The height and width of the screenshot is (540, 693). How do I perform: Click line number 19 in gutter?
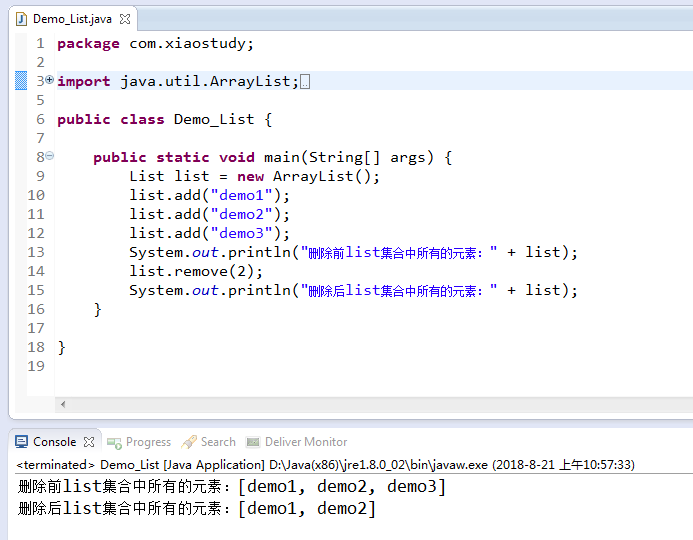pyautogui.click(x=36, y=366)
